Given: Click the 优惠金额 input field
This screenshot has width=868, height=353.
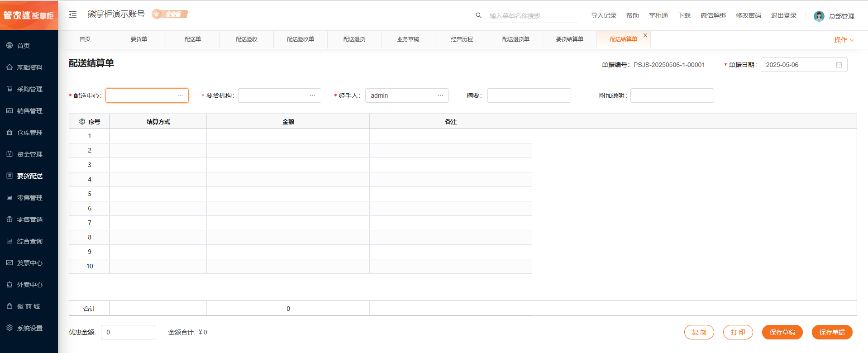Looking at the screenshot, I should [128, 332].
